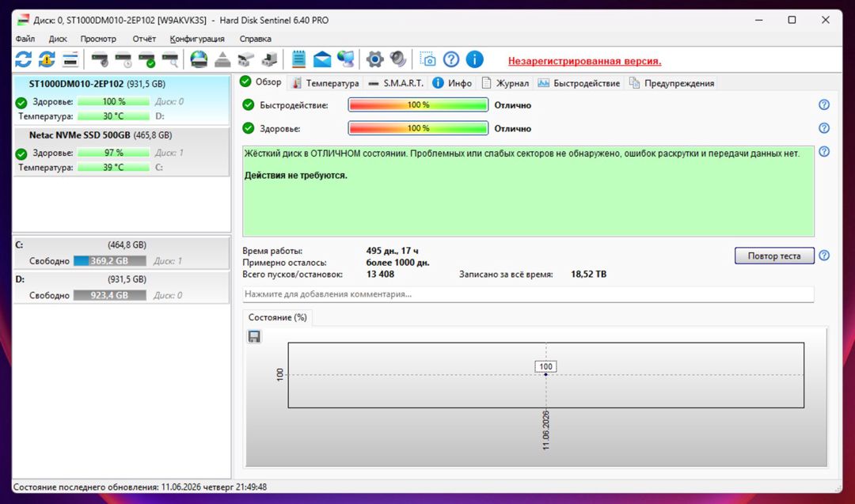Click the 97 % health bar for Netac
The width and height of the screenshot is (855, 504).
point(113,153)
